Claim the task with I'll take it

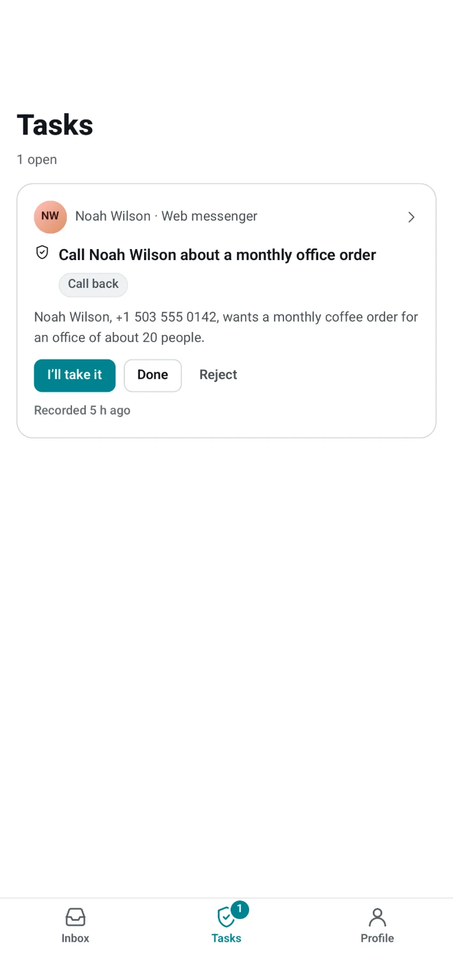75,376
